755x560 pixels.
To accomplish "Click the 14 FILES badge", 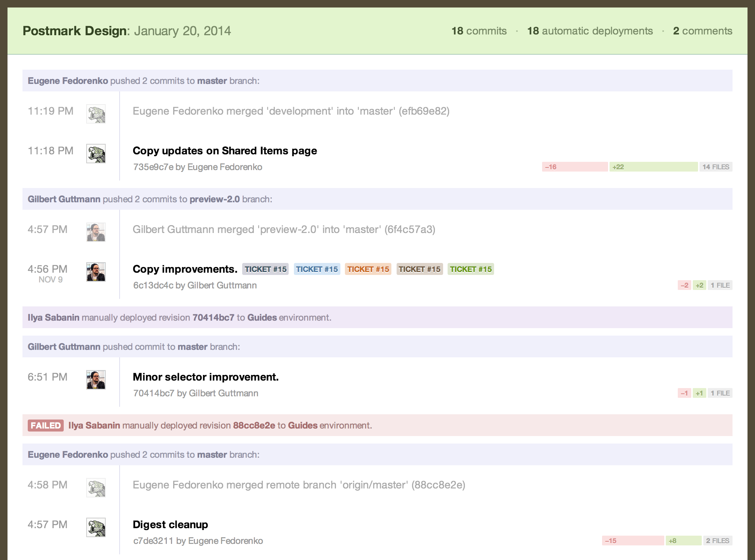I will (715, 167).
